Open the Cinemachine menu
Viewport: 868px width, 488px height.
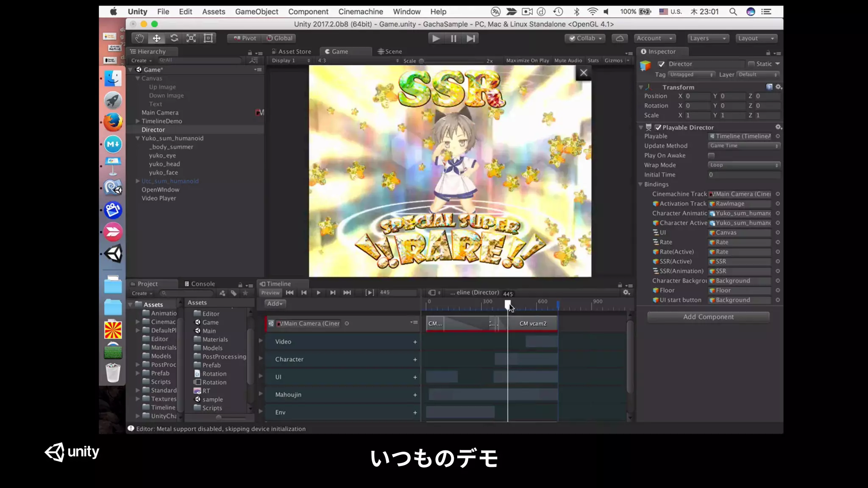click(x=360, y=11)
